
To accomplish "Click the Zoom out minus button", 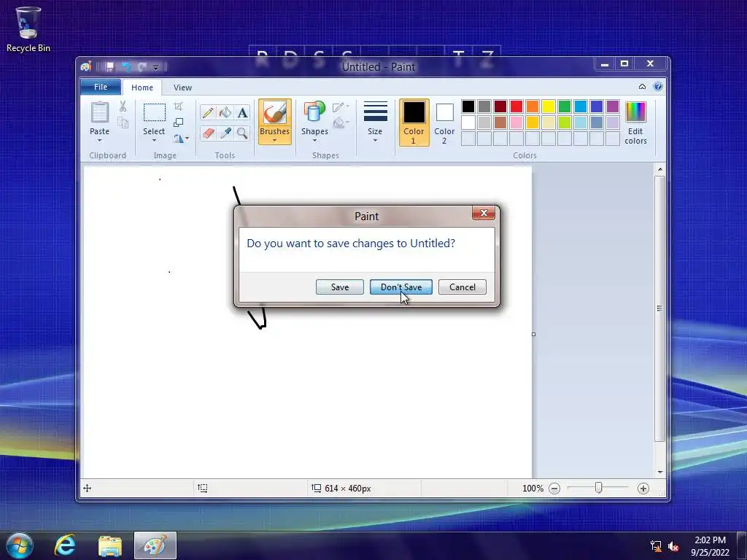I will click(554, 488).
